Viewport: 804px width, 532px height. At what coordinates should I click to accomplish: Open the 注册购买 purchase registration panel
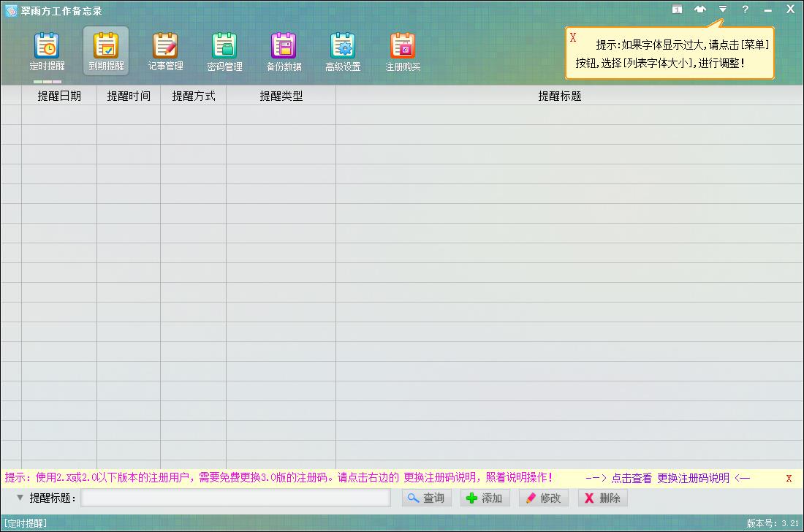coord(403,50)
